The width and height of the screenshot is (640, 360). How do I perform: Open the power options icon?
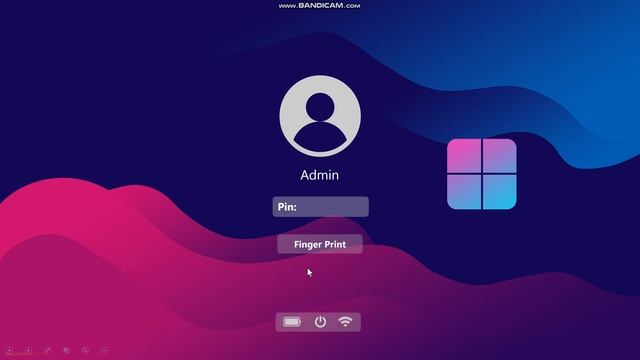tap(320, 322)
